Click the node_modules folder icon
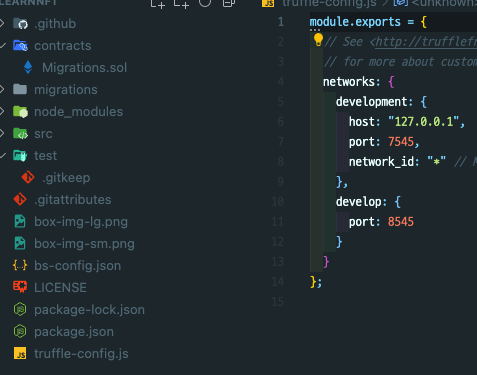The width and height of the screenshot is (477, 375). click(20, 111)
